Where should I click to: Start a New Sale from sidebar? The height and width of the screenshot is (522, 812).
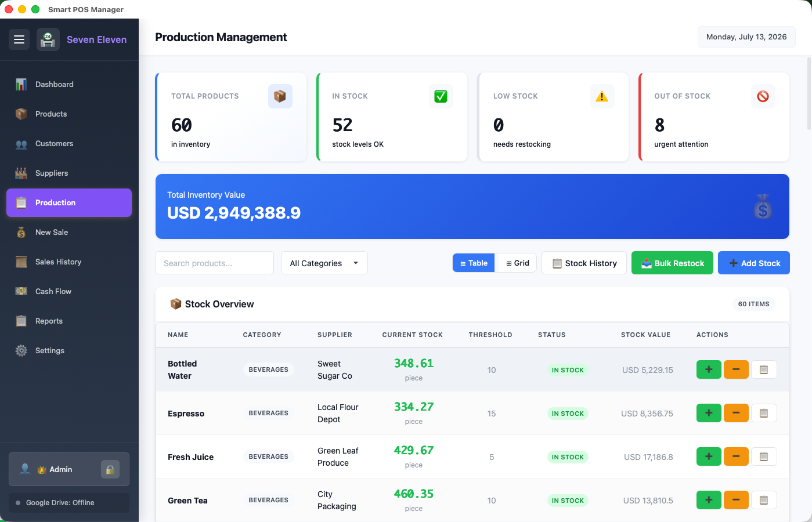(69, 232)
